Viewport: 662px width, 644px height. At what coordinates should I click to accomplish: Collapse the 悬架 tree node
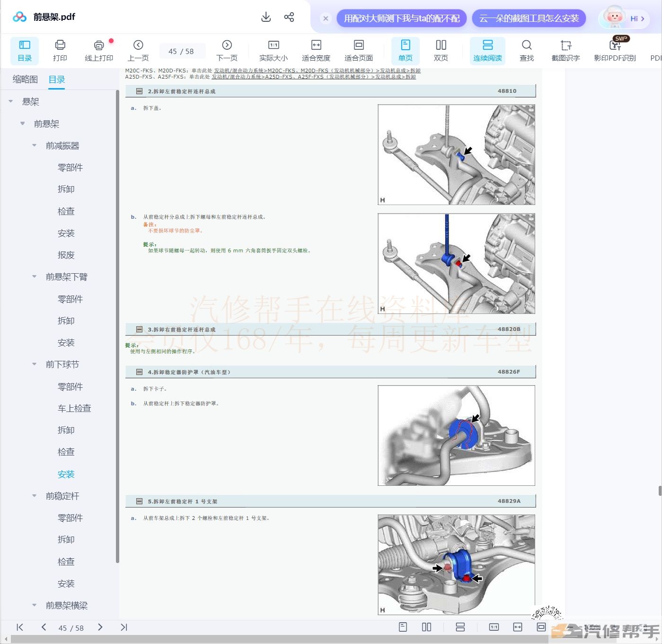[11, 101]
